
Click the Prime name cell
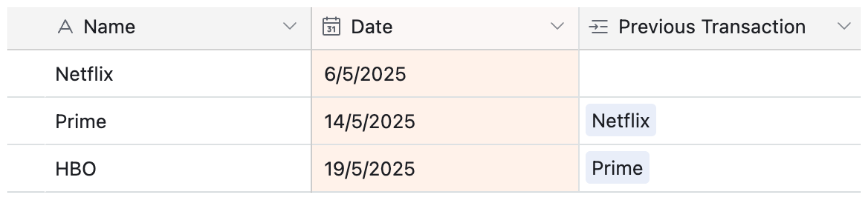[x=81, y=121]
